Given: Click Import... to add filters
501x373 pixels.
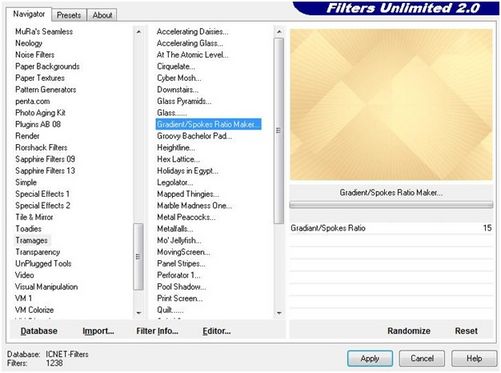Looking at the screenshot, I should pyautogui.click(x=98, y=331).
